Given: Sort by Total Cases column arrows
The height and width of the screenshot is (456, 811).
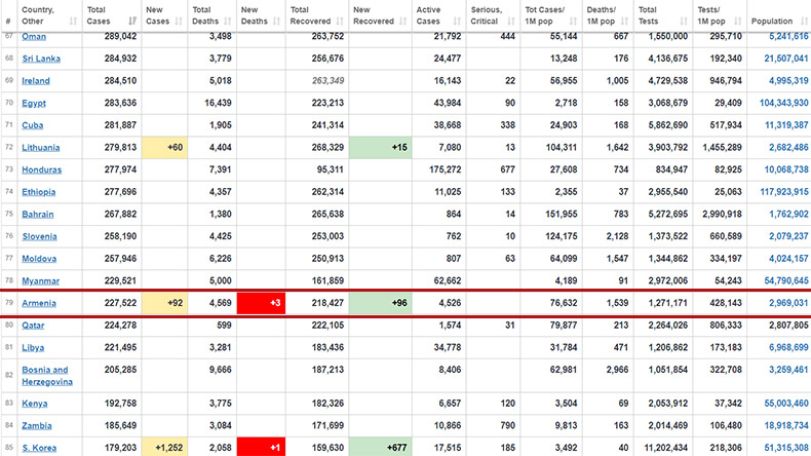Looking at the screenshot, I should [x=132, y=21].
